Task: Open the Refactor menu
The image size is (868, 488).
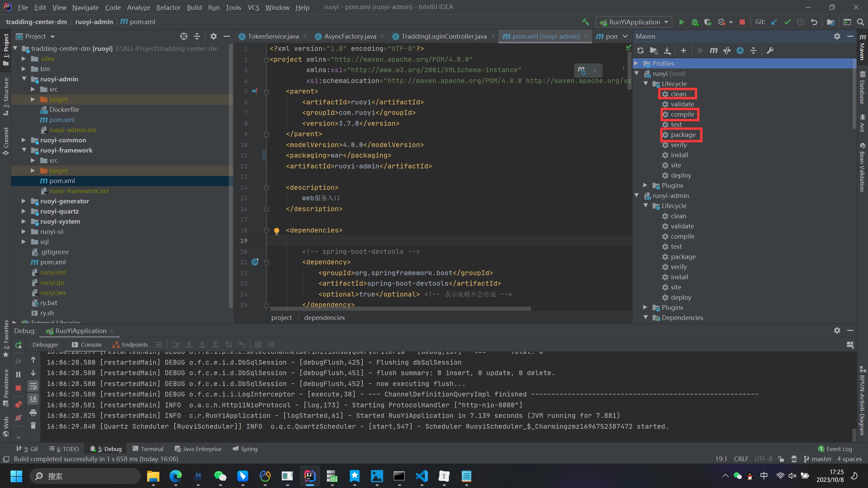Action: click(x=168, y=7)
